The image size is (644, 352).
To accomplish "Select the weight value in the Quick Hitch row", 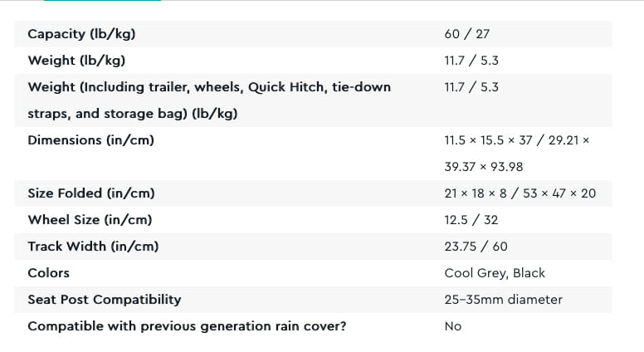I will coord(471,87).
